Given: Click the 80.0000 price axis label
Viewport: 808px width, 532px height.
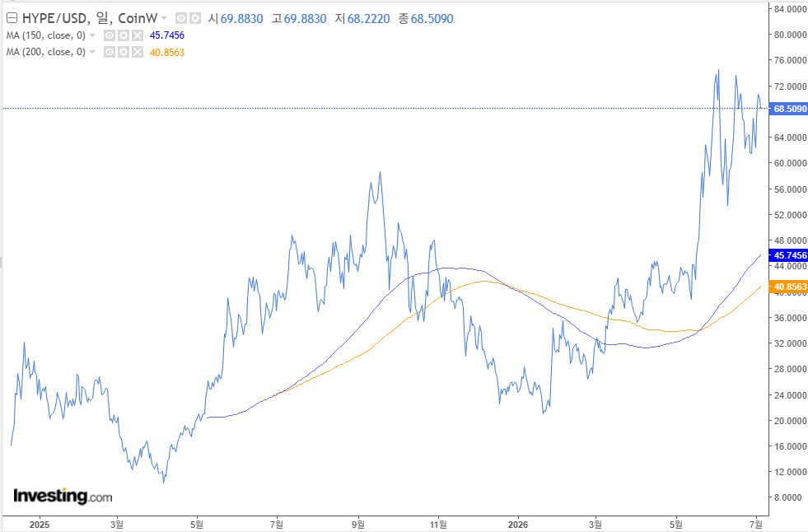Looking at the screenshot, I should click(x=791, y=35).
